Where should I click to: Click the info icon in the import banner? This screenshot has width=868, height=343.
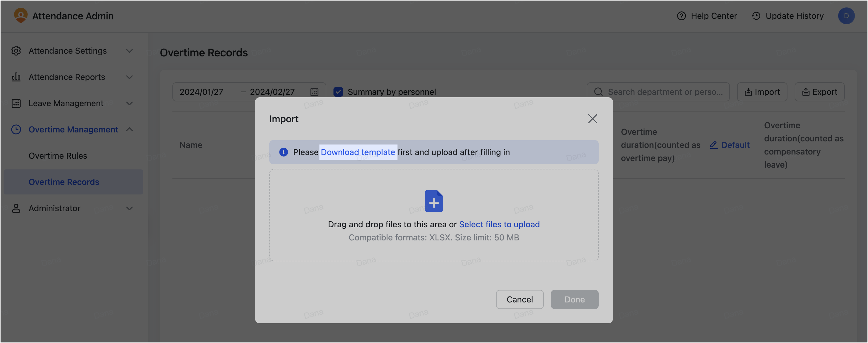pyautogui.click(x=283, y=152)
